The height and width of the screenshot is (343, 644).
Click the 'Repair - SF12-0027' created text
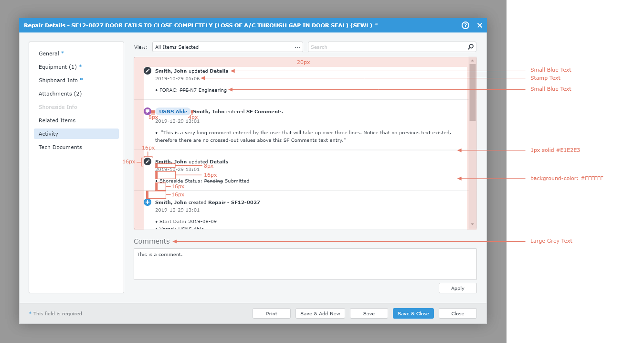[x=234, y=203]
